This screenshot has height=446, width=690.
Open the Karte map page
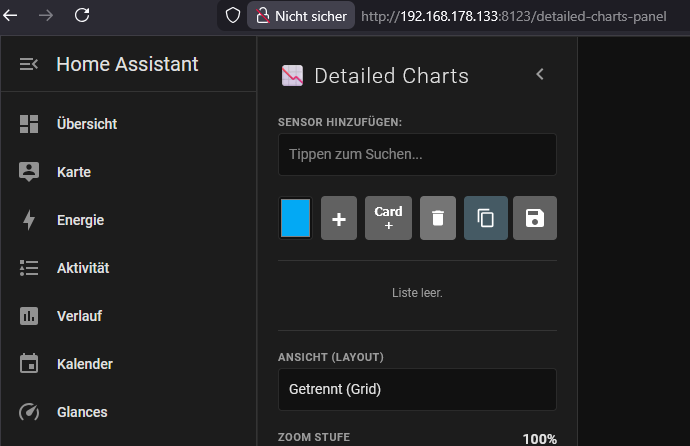74,172
